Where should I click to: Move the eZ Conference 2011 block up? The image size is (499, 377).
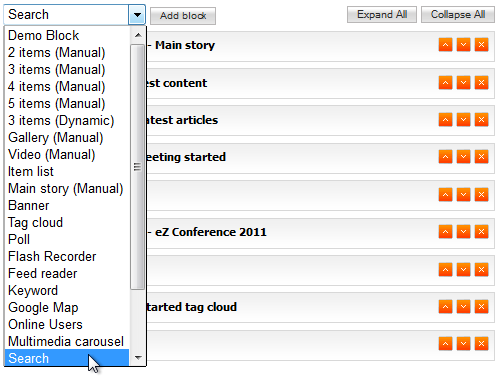[445, 232]
